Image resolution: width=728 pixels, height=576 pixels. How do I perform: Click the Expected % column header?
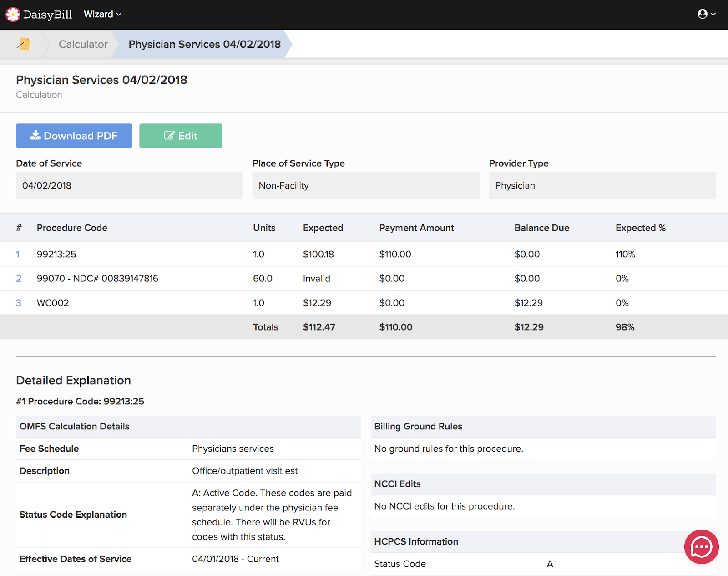(x=640, y=228)
